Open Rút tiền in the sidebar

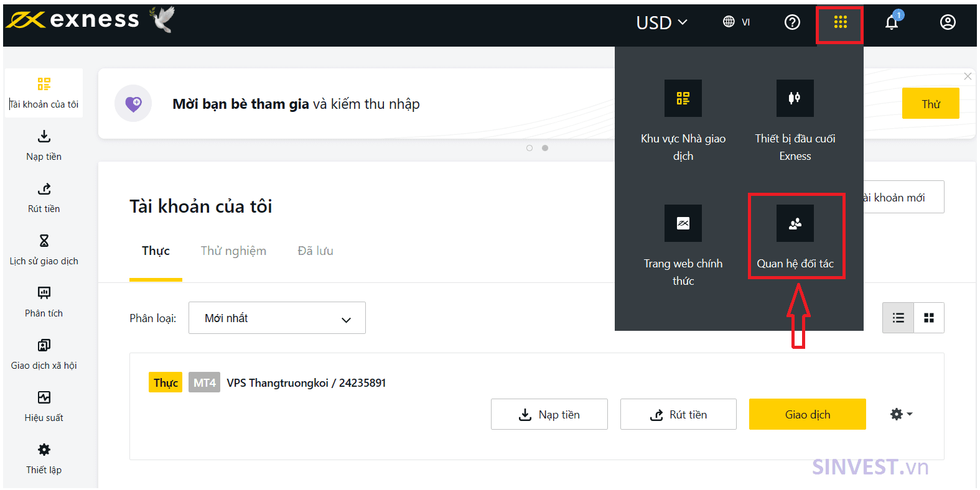tap(44, 198)
